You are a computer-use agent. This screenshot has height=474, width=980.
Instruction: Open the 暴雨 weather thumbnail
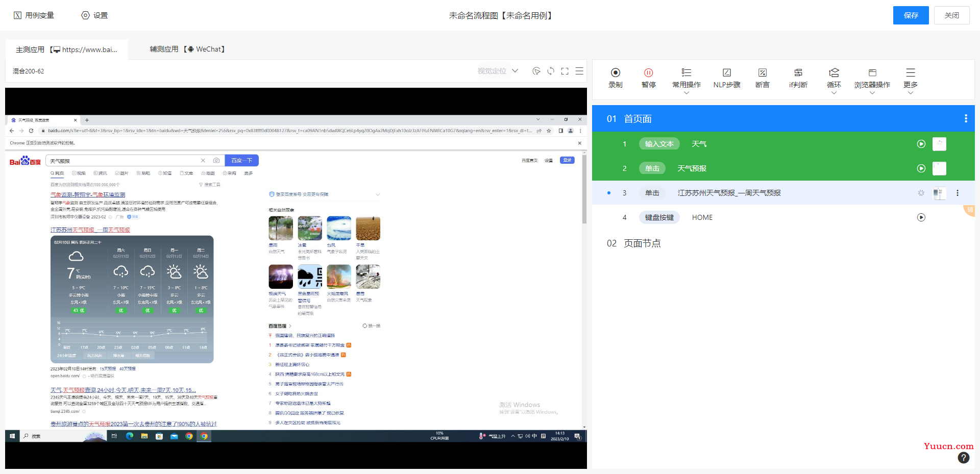point(281,228)
